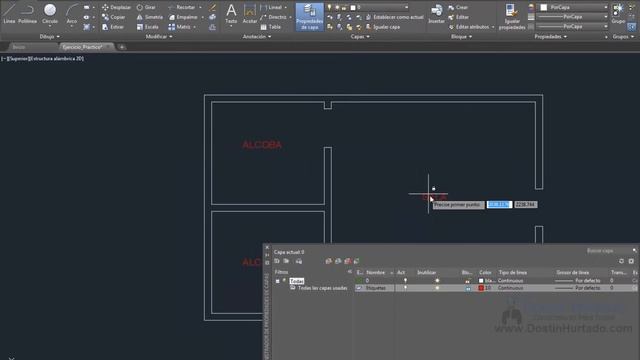The image size is (640, 360).
Task: Collapse the Filtros pane chevron
Action: [350, 272]
